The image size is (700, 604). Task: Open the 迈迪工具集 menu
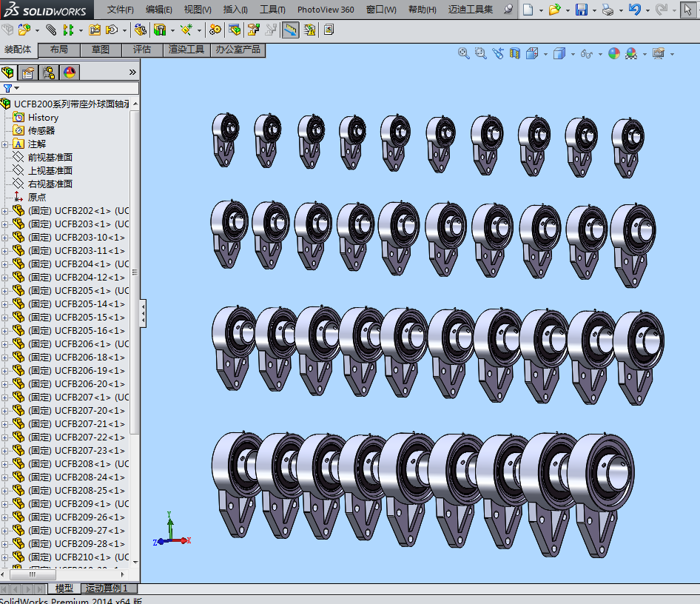coord(471,10)
